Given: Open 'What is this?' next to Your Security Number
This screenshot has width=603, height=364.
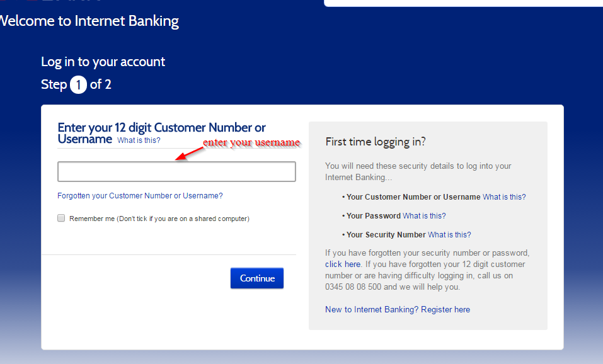Looking at the screenshot, I should pos(449,234).
